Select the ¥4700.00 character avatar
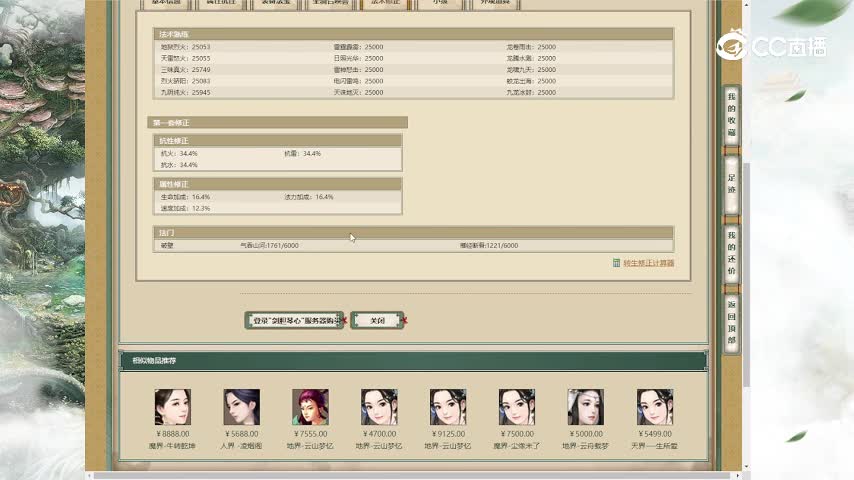 [379, 407]
